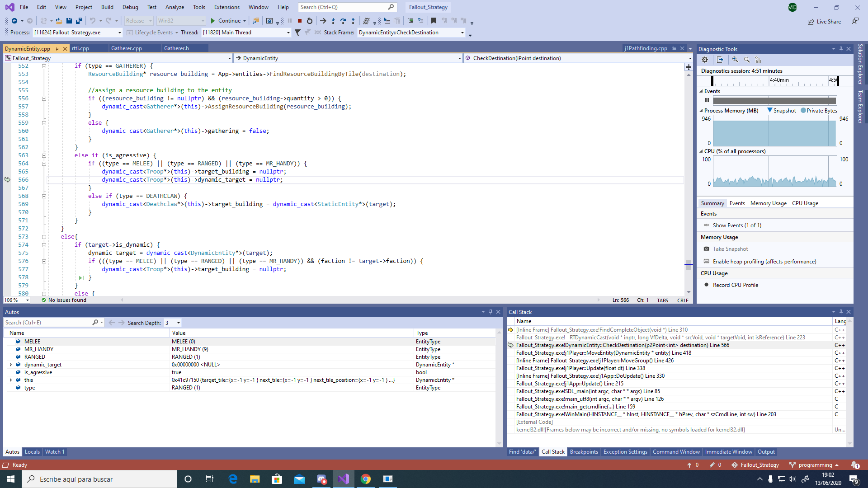
Task: Toggle auto-hide pin on Call Stack panel
Action: (x=841, y=312)
